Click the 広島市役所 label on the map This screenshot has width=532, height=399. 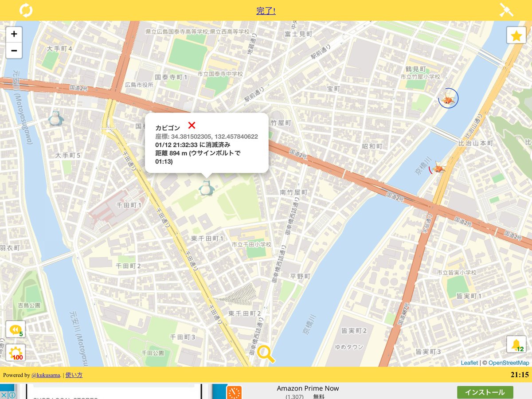pyautogui.click(x=139, y=84)
